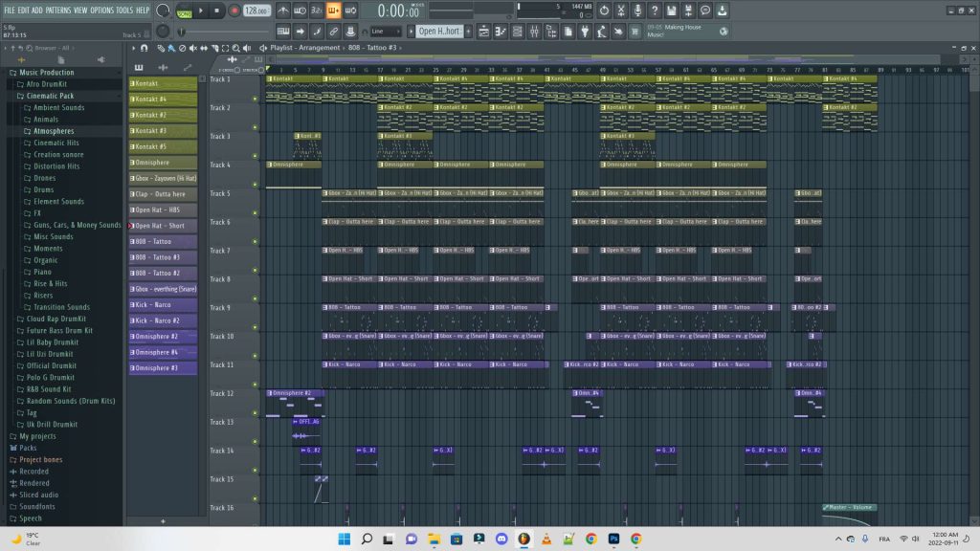980x551 pixels.
Task: Open the OPTIONS menu
Action: (x=101, y=10)
